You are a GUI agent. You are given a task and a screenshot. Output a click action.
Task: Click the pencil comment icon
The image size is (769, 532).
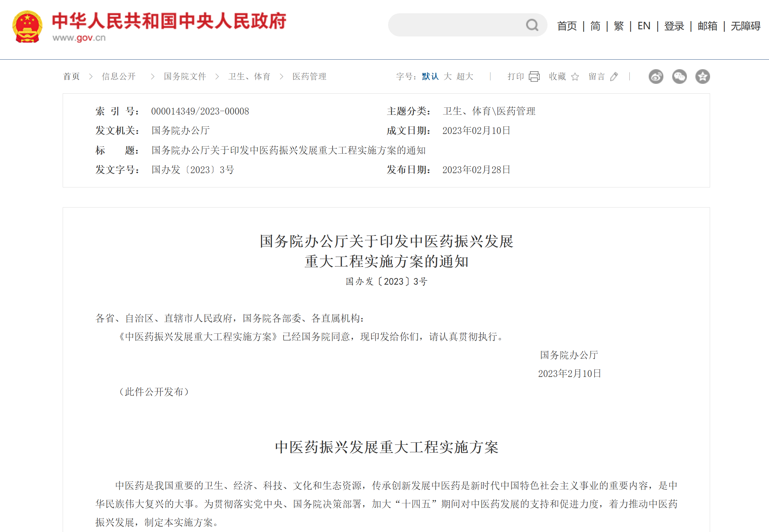pyautogui.click(x=614, y=77)
